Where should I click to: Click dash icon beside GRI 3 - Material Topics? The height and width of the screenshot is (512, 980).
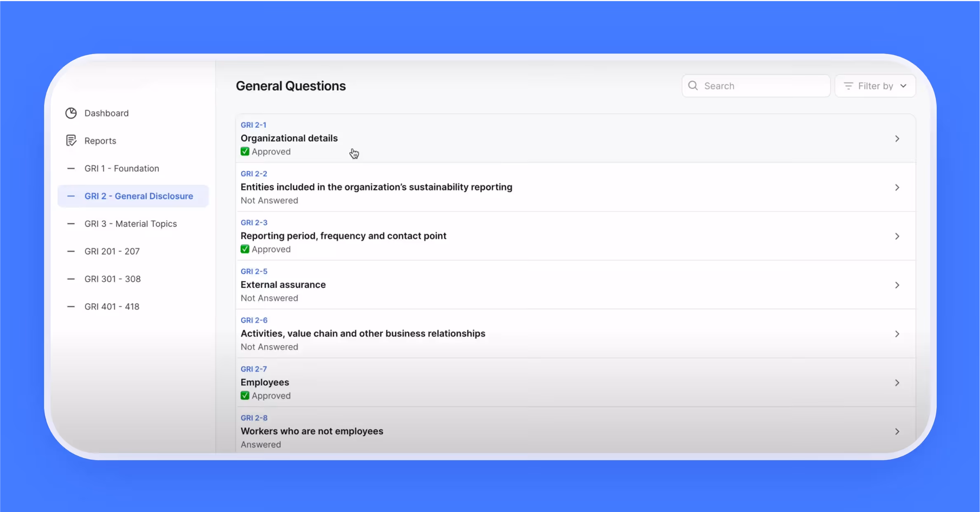pos(71,224)
